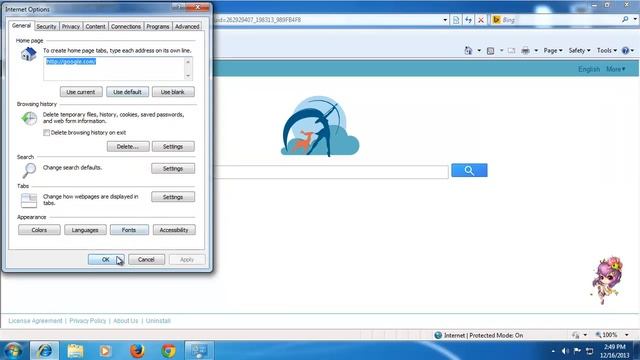Image resolution: width=640 pixels, height=360 pixels.
Task: Click the Windows Start button
Action: click(x=13, y=351)
